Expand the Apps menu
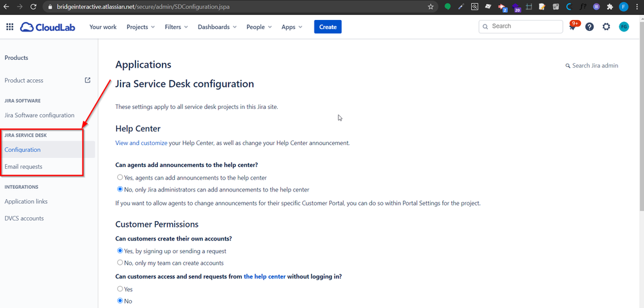Image resolution: width=644 pixels, height=308 pixels. tap(291, 26)
